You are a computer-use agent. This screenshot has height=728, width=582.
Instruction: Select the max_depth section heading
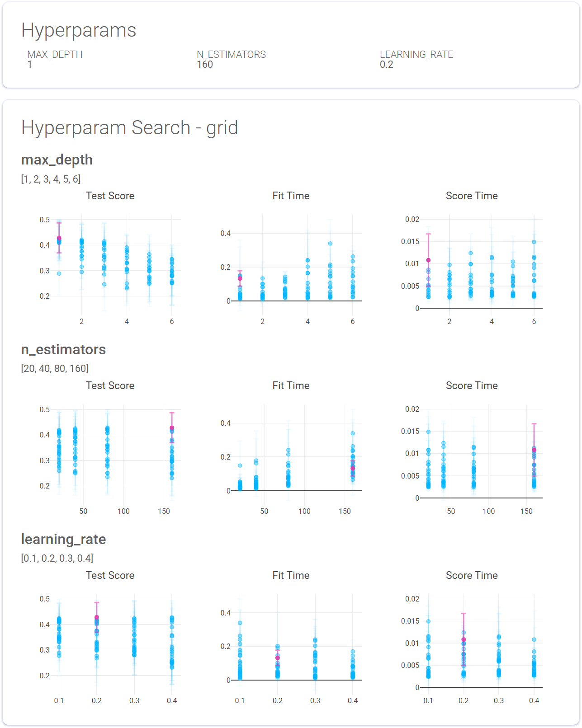(x=57, y=160)
